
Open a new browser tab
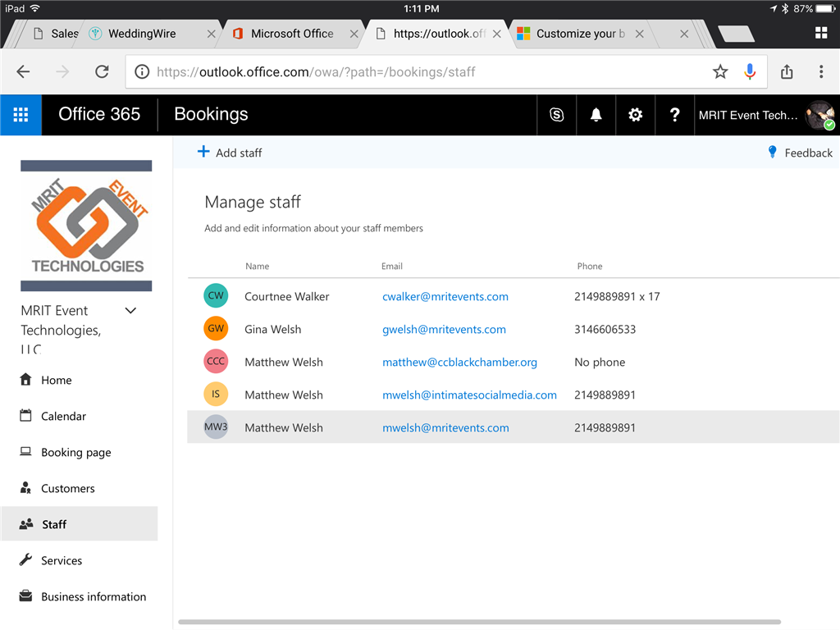click(x=736, y=33)
